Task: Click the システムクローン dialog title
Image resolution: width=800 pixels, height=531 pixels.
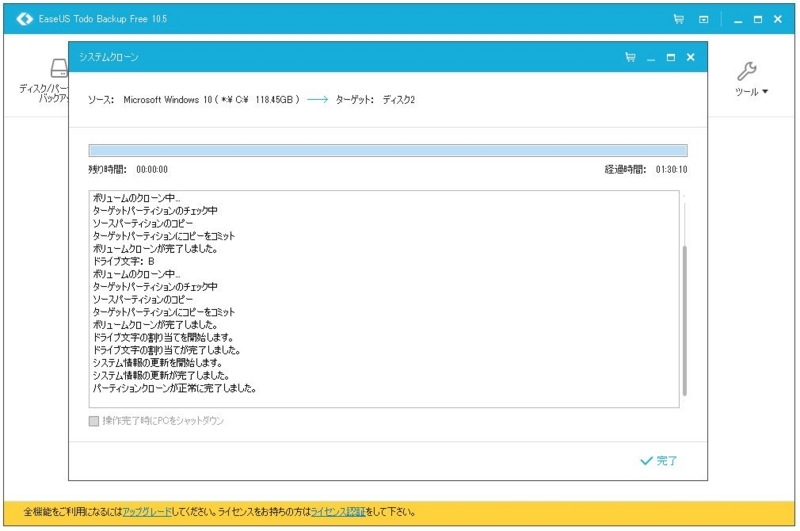Action: [109, 57]
